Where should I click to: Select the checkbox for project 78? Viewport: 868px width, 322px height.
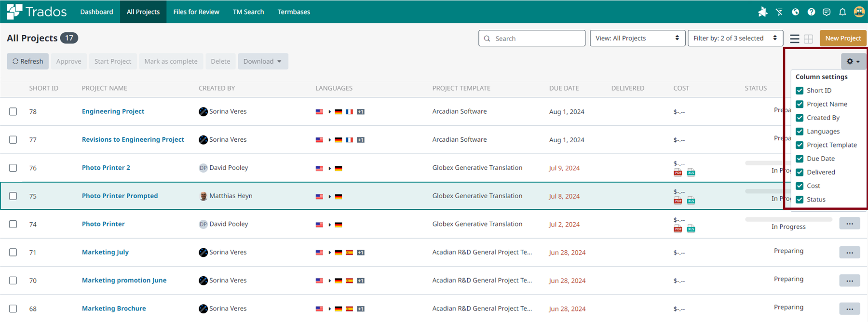13,111
